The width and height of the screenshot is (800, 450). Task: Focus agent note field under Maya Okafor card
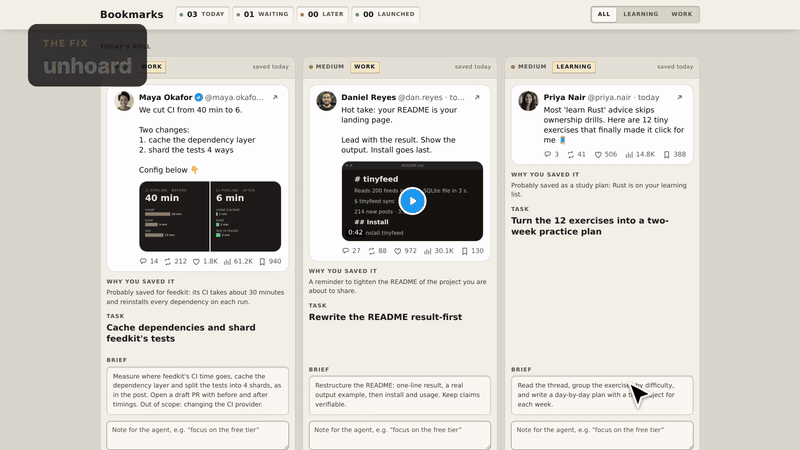click(197, 435)
